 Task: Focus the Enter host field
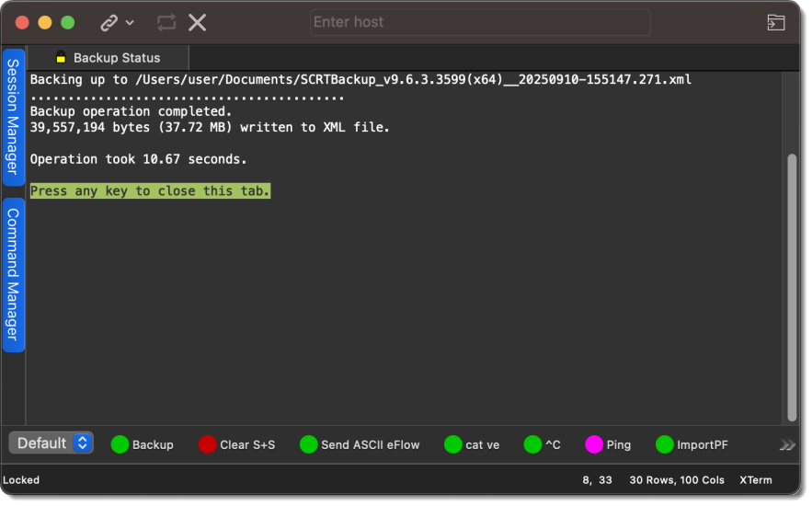480,22
